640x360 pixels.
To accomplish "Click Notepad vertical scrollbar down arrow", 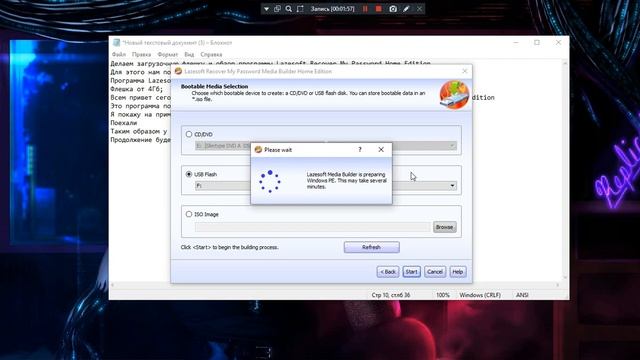I will (x=565, y=277).
